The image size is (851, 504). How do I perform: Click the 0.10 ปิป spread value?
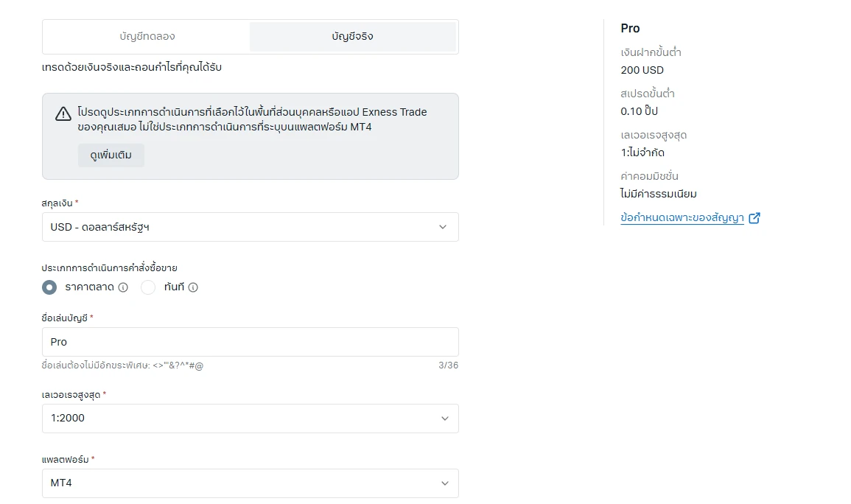[x=640, y=111]
